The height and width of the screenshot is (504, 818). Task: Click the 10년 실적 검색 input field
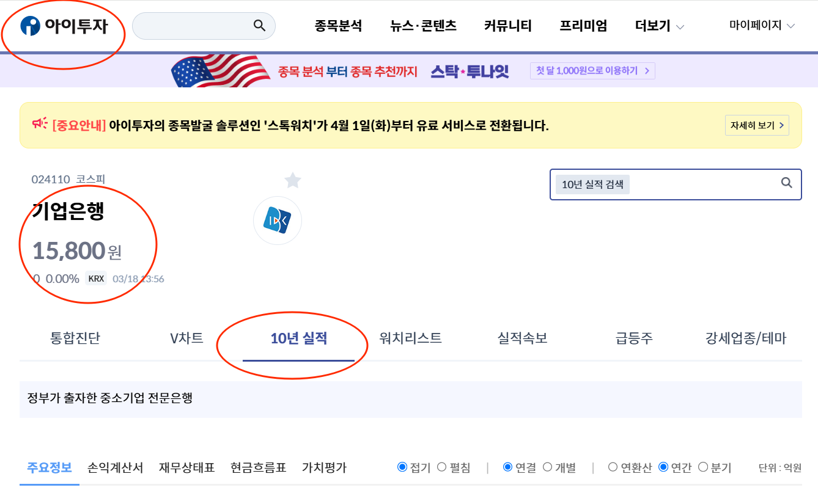coord(676,184)
